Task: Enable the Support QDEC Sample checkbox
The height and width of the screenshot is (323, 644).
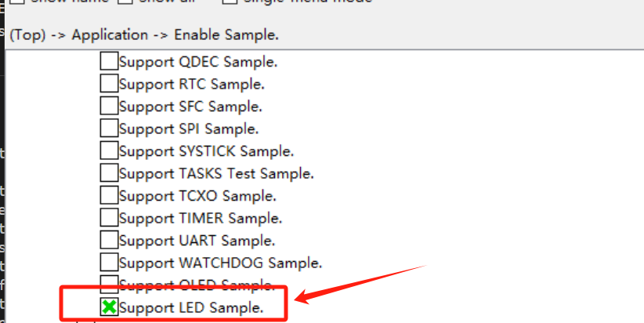Action: coord(109,61)
